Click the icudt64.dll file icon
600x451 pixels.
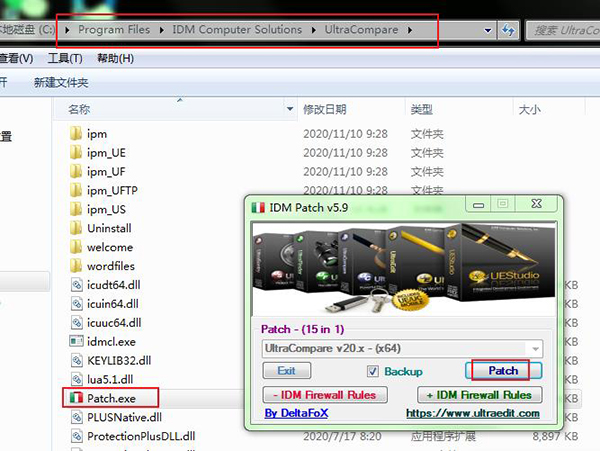[77, 285]
